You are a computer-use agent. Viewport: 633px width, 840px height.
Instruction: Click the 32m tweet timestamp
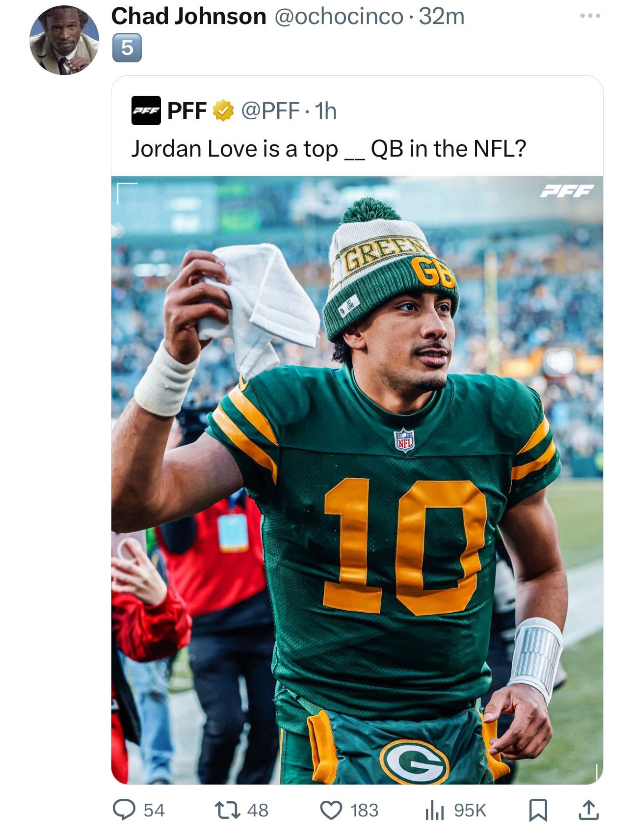tap(442, 17)
